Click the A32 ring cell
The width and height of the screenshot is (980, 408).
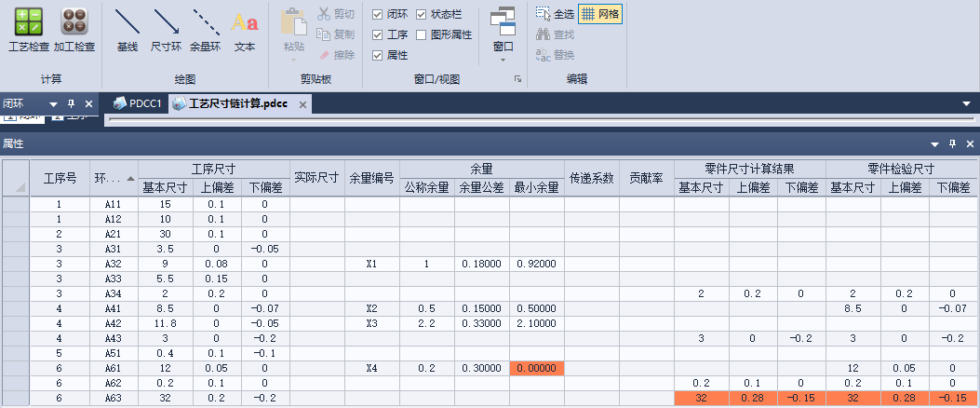point(114,264)
